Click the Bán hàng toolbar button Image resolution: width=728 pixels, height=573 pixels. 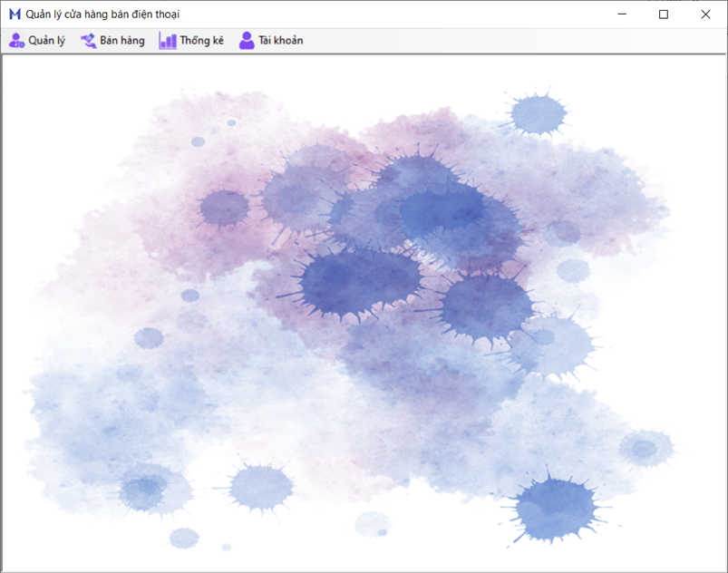(x=112, y=40)
